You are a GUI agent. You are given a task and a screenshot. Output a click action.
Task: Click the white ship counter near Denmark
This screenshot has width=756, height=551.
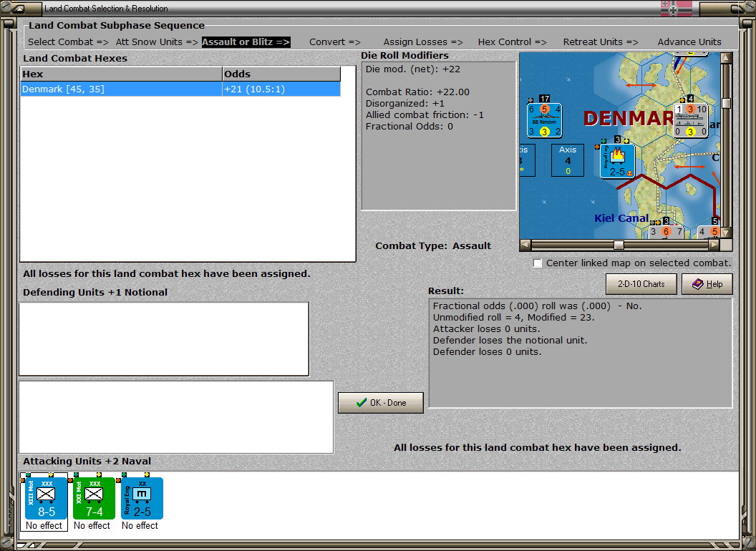(x=690, y=120)
